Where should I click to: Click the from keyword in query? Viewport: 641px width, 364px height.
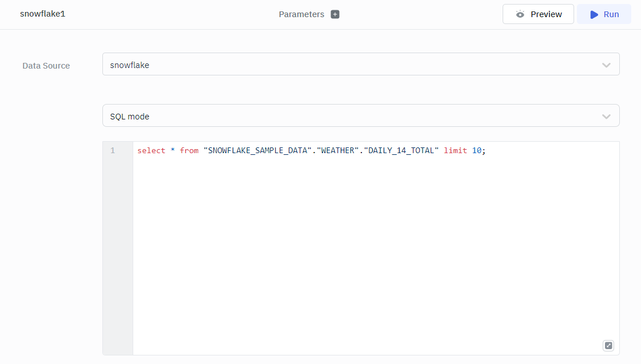(x=189, y=151)
